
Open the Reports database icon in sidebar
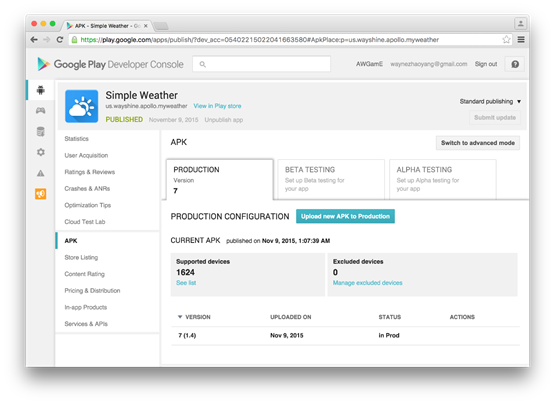pyautogui.click(x=41, y=131)
